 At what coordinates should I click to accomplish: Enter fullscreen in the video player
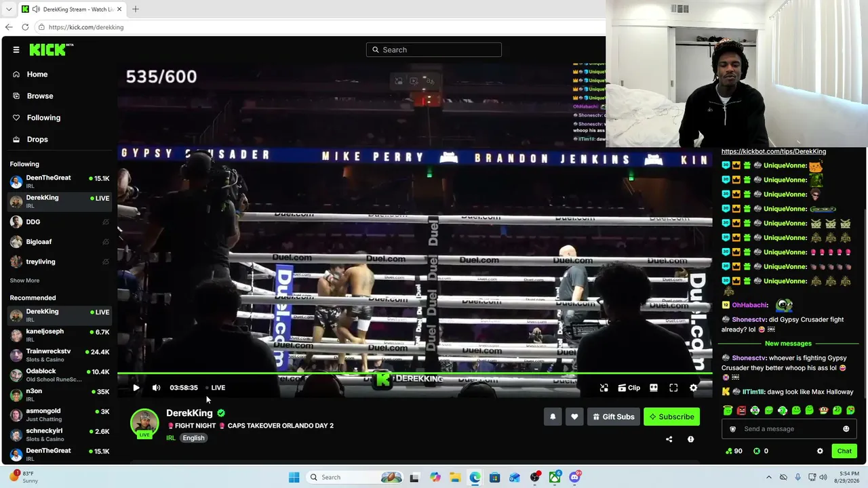pos(673,388)
